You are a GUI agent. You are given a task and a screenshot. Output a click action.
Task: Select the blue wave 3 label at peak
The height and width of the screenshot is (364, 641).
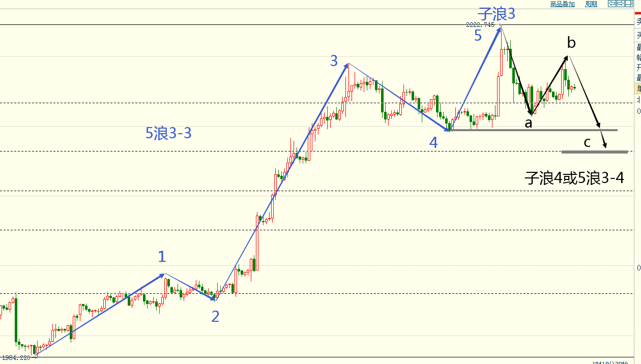tap(334, 62)
